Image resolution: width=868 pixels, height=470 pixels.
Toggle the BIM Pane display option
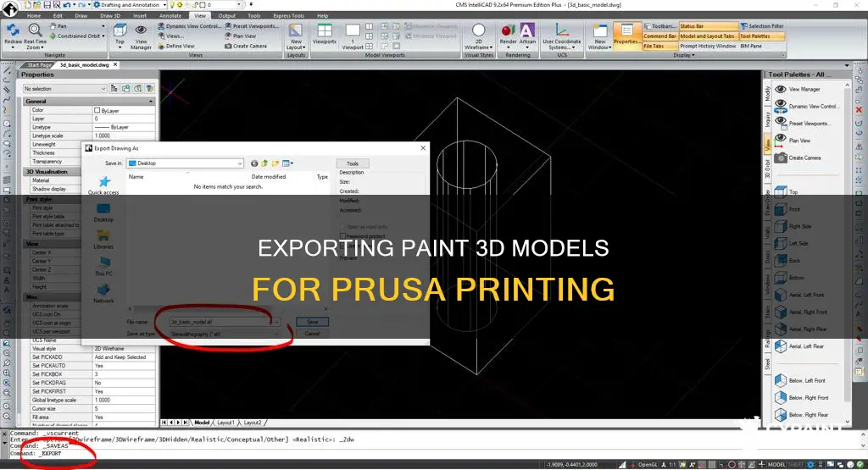point(752,46)
